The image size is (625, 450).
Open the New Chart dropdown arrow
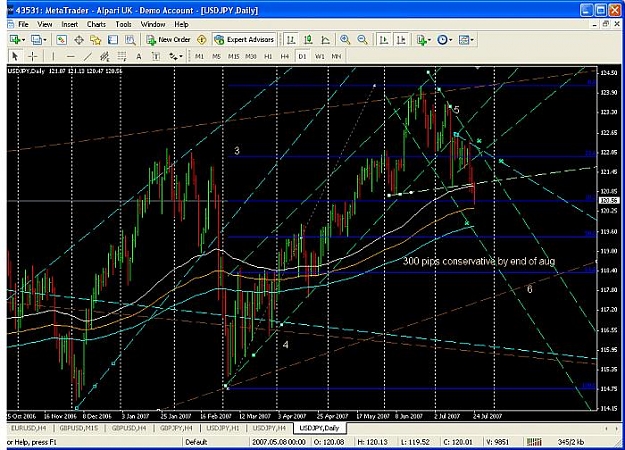click(x=24, y=40)
